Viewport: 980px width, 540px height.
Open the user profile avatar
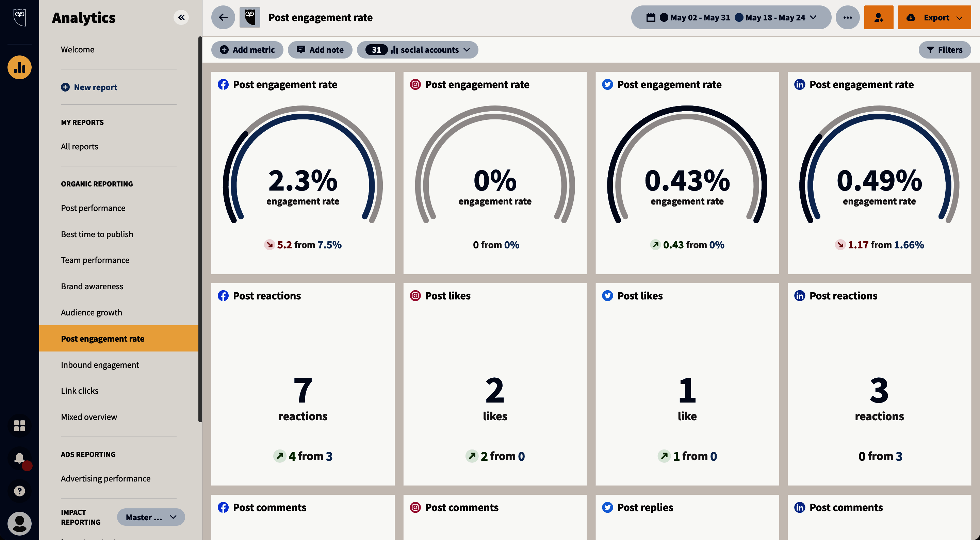19,524
